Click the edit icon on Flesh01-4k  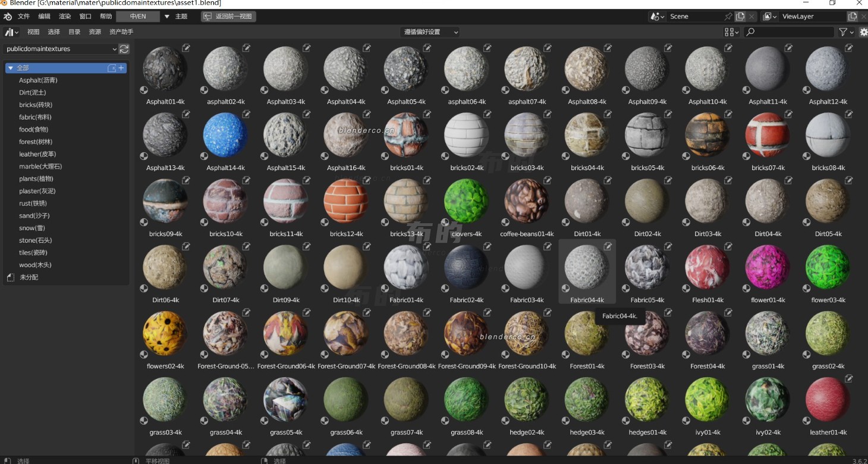pyautogui.click(x=728, y=246)
